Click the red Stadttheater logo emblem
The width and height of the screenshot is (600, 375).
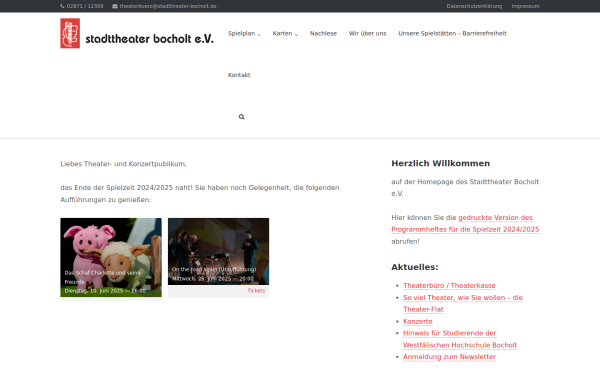click(70, 33)
